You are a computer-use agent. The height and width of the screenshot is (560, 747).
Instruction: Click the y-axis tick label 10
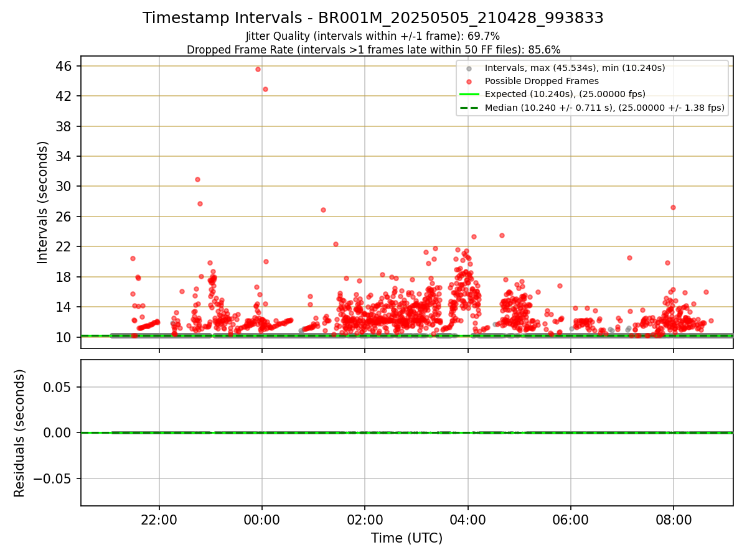(64, 337)
